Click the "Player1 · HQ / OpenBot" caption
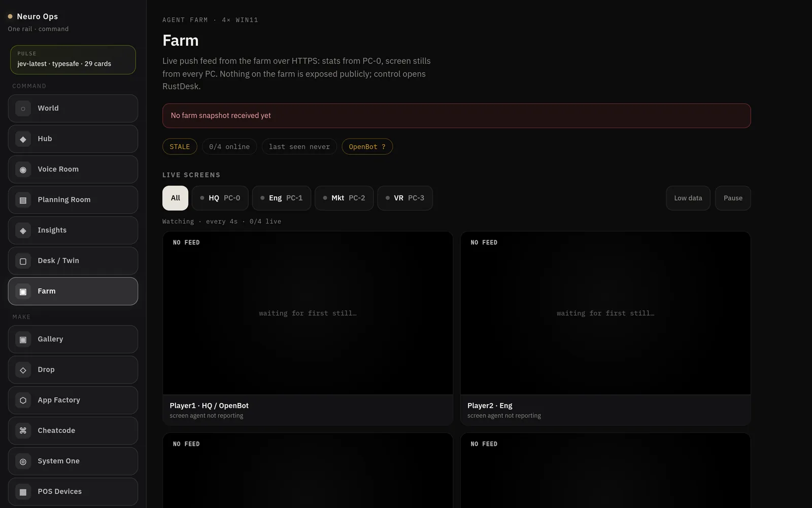The height and width of the screenshot is (508, 812). point(209,405)
